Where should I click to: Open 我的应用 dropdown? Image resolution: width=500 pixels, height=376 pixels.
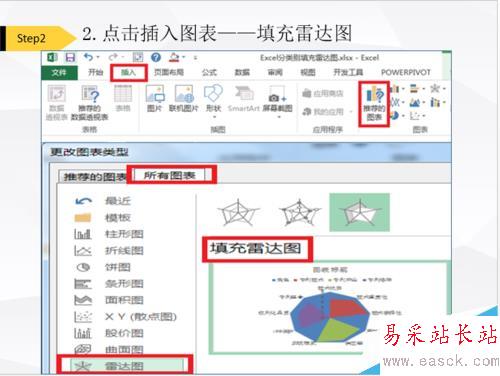327,112
